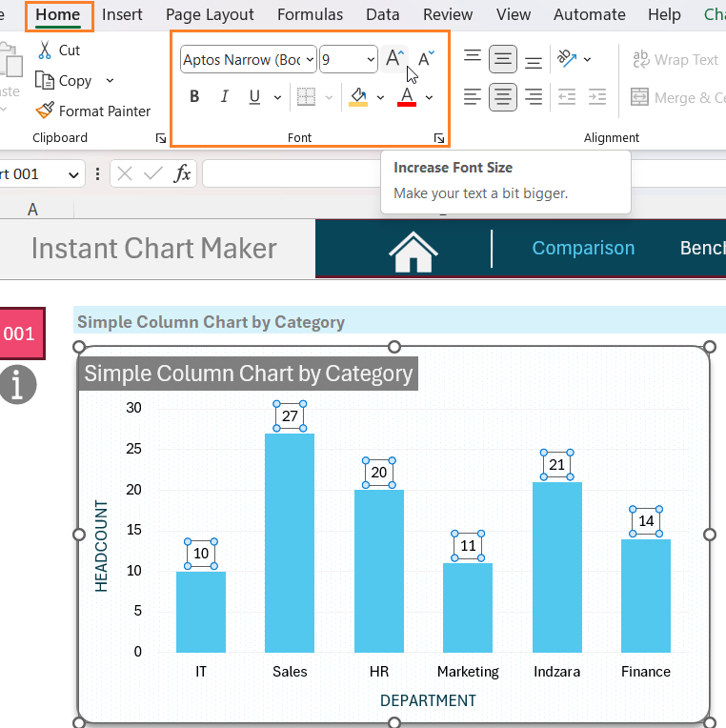The image size is (726, 728).
Task: Click Wrap Text button
Action: (x=676, y=59)
